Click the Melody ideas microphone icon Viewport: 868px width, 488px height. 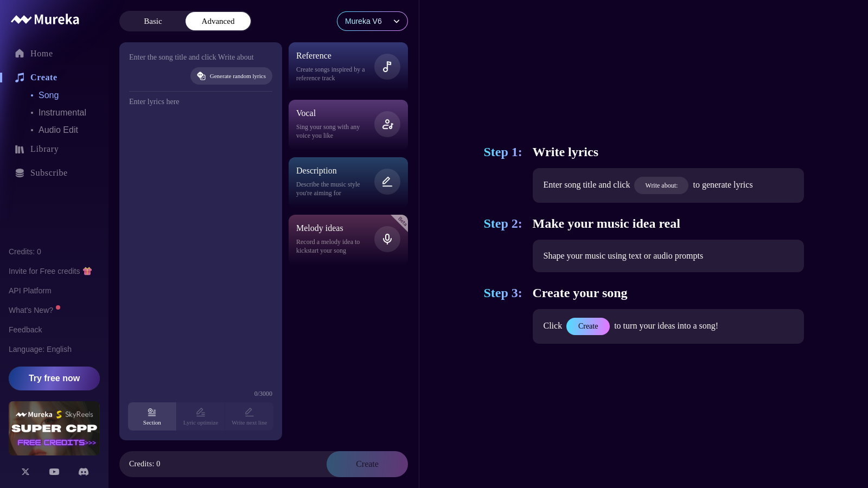pos(387,239)
